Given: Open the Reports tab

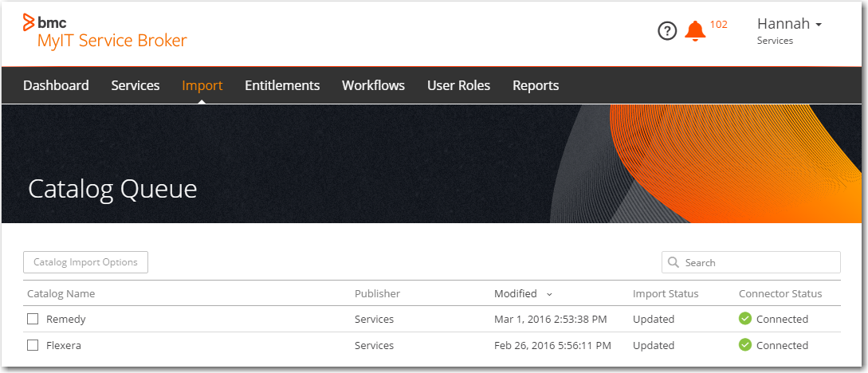Looking at the screenshot, I should 536,85.
